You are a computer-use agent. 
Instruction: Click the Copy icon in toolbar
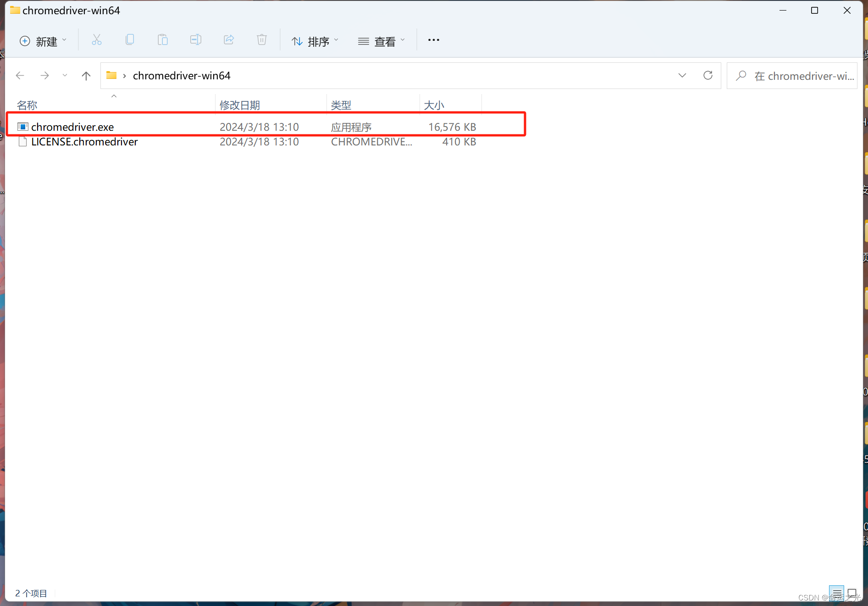pyautogui.click(x=130, y=40)
